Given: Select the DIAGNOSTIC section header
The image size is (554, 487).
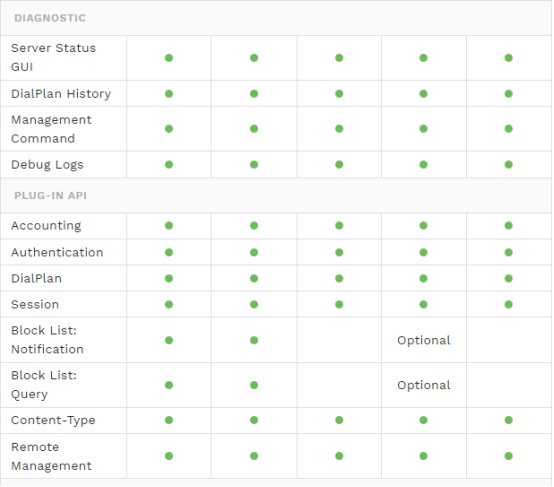Looking at the screenshot, I should click(x=50, y=18).
